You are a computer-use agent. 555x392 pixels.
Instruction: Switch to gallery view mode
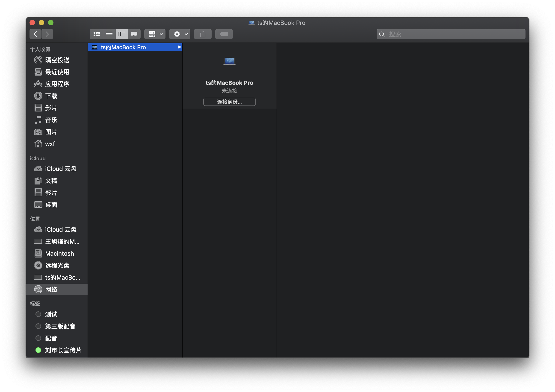point(134,34)
